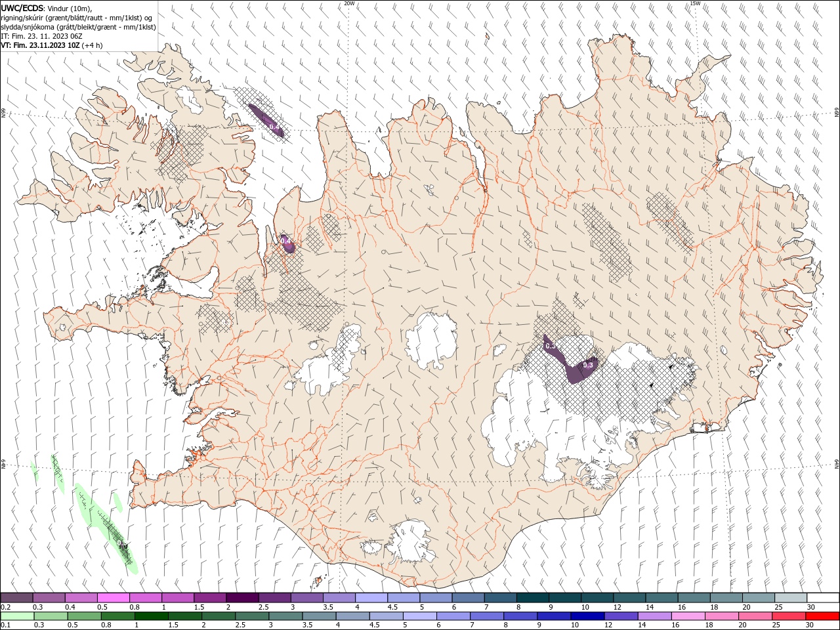840x630 pixels.
Task: Click lower green scale swatch between 0.1 and 0.3
Action: tap(17, 616)
